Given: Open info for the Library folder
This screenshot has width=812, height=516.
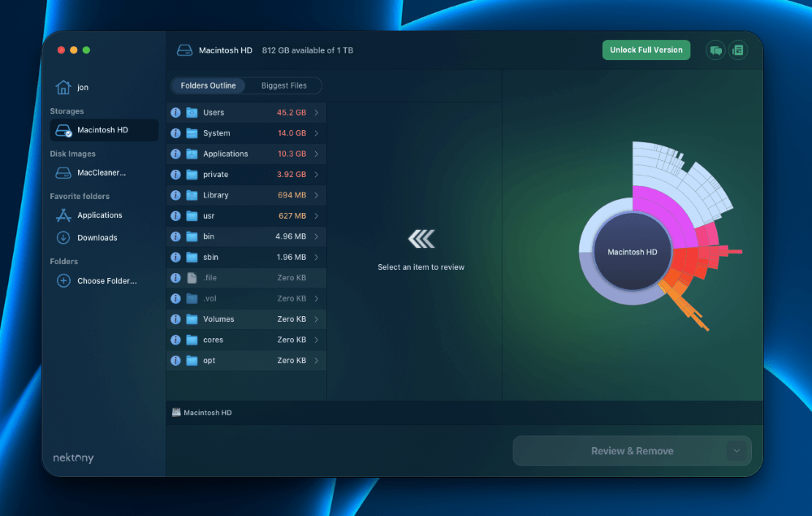Looking at the screenshot, I should 175,195.
